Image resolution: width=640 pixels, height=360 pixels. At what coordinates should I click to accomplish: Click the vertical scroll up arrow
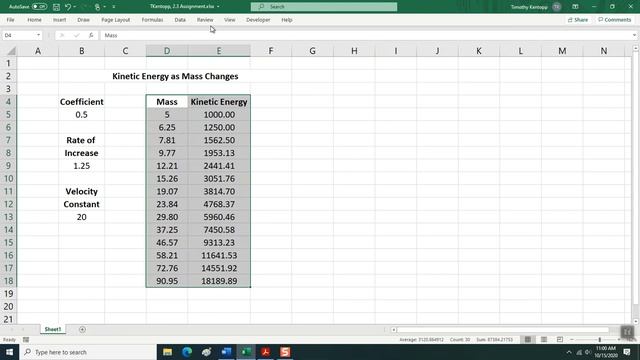point(635,48)
